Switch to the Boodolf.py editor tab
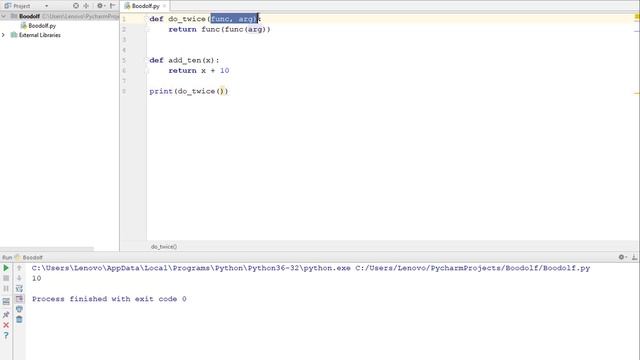This screenshot has width=640, height=360. pyautogui.click(x=145, y=6)
